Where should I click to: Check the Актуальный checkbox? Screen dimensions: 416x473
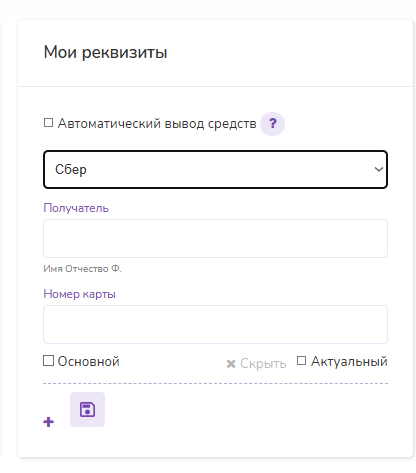(x=301, y=361)
